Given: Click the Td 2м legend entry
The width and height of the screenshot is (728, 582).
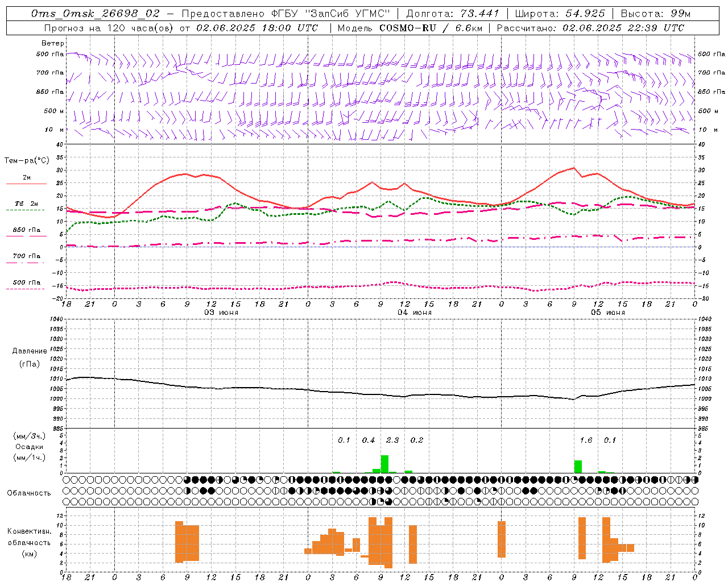Looking at the screenshot, I should point(26,203).
